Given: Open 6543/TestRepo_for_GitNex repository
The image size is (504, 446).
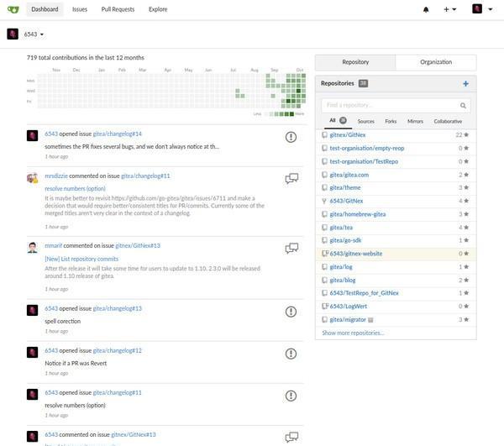Looking at the screenshot, I should click(x=364, y=293).
